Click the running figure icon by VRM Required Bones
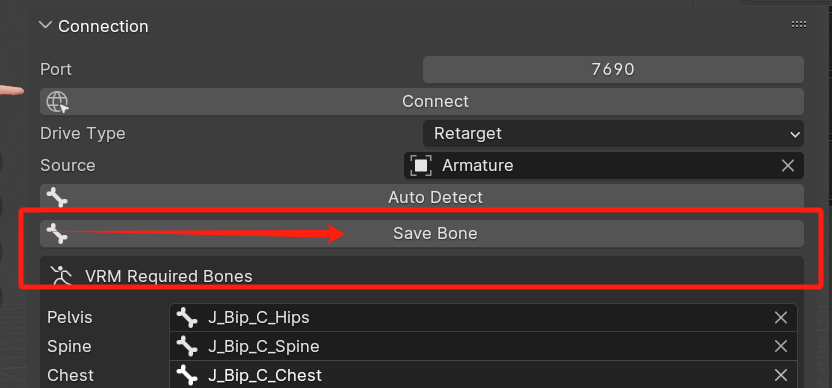This screenshot has width=832, height=388. [x=60, y=275]
